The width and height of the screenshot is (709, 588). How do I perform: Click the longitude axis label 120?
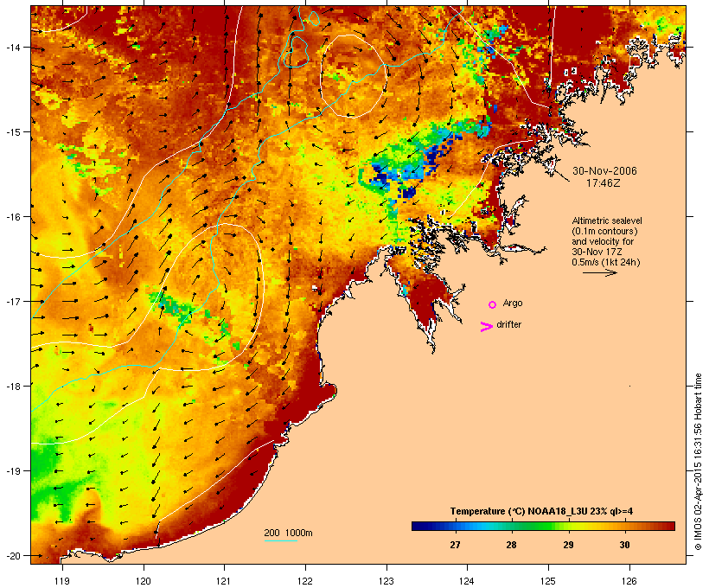[x=144, y=581]
